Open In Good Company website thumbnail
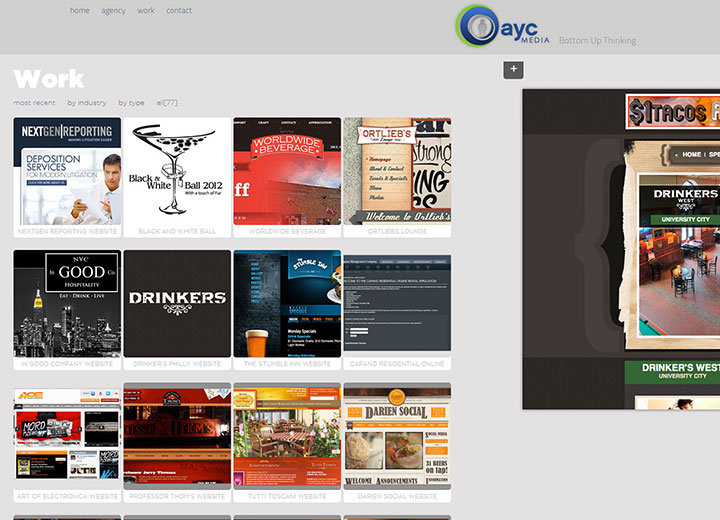The height and width of the screenshot is (520, 720). [67, 303]
